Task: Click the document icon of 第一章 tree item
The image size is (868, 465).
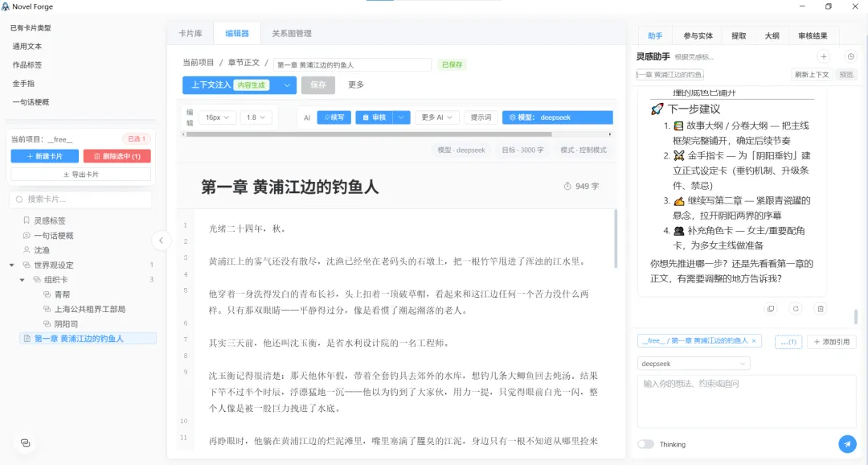Action: tap(27, 339)
